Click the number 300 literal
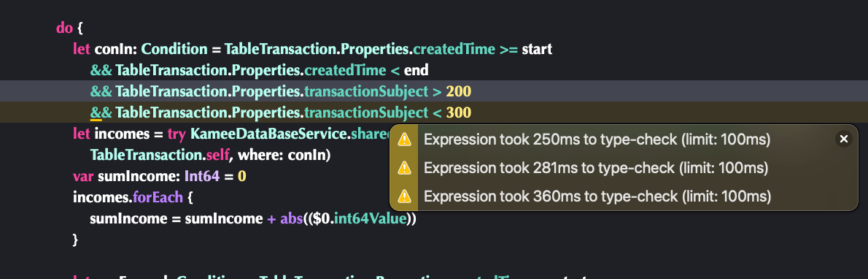868x279 pixels. (x=458, y=113)
